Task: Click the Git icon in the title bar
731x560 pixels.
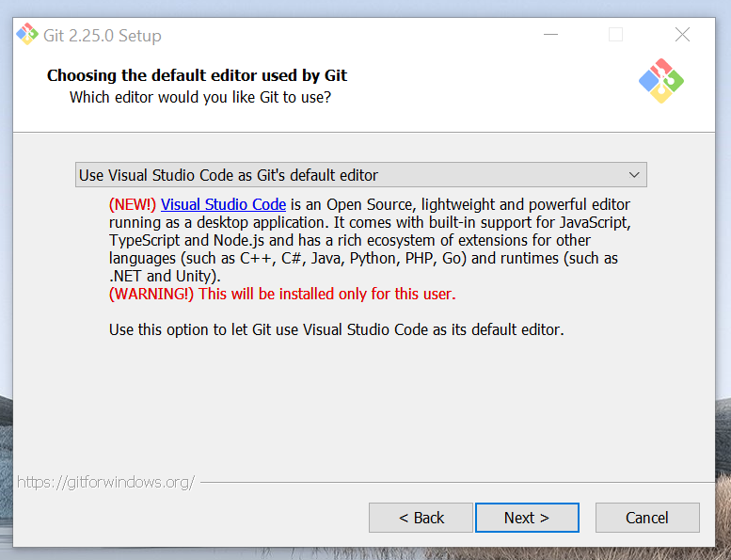Action: (27, 35)
